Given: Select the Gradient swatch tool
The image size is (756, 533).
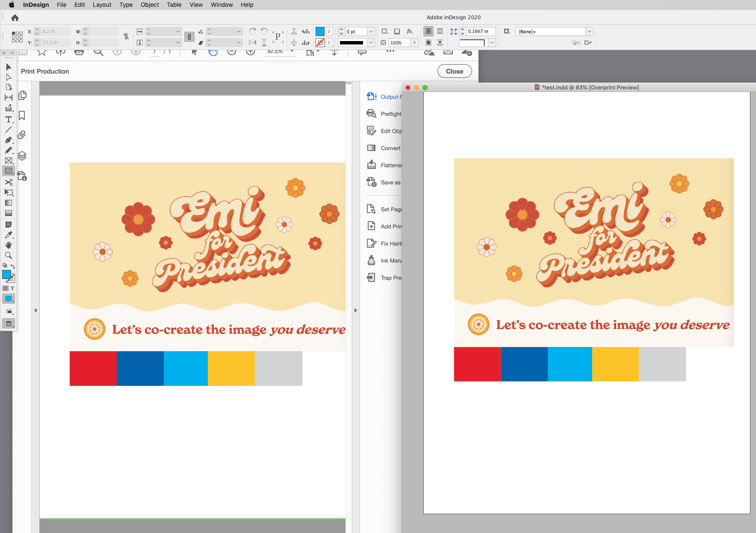Looking at the screenshot, I should (x=8, y=203).
